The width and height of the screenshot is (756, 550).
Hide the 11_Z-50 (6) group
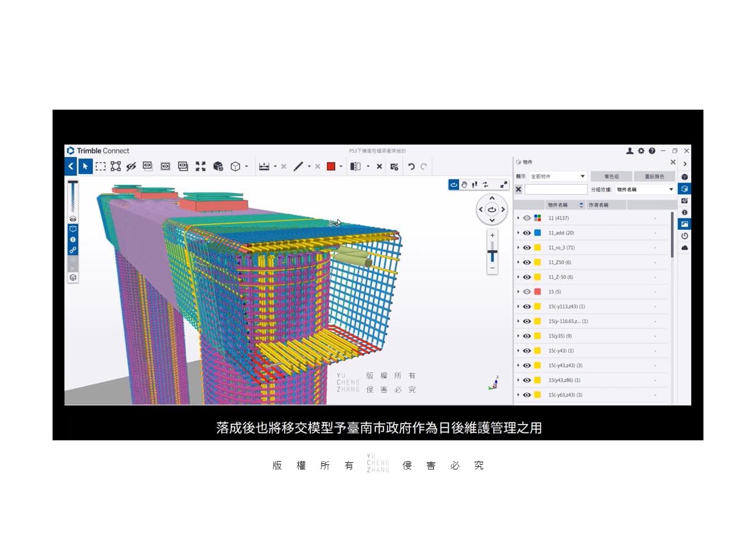pos(527,277)
